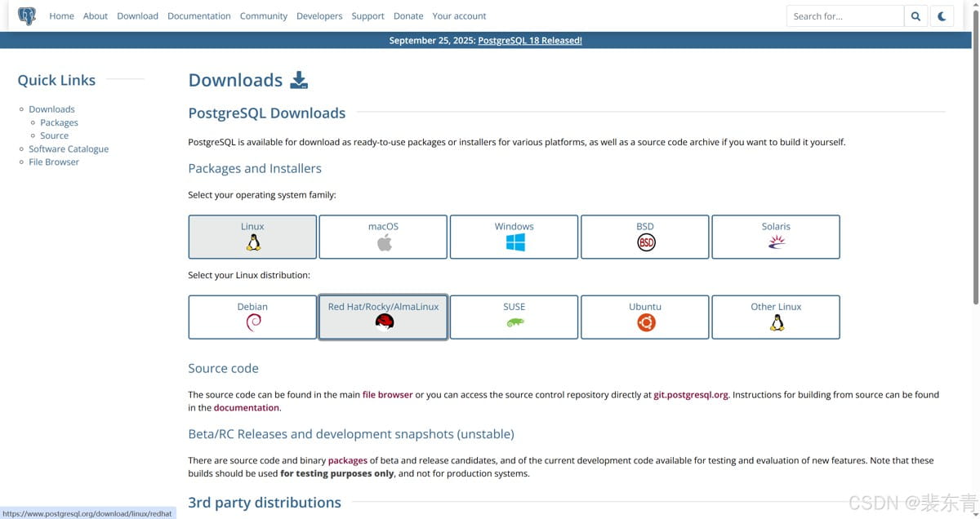Open the Documentation menu item
The image size is (980, 519).
click(x=198, y=16)
